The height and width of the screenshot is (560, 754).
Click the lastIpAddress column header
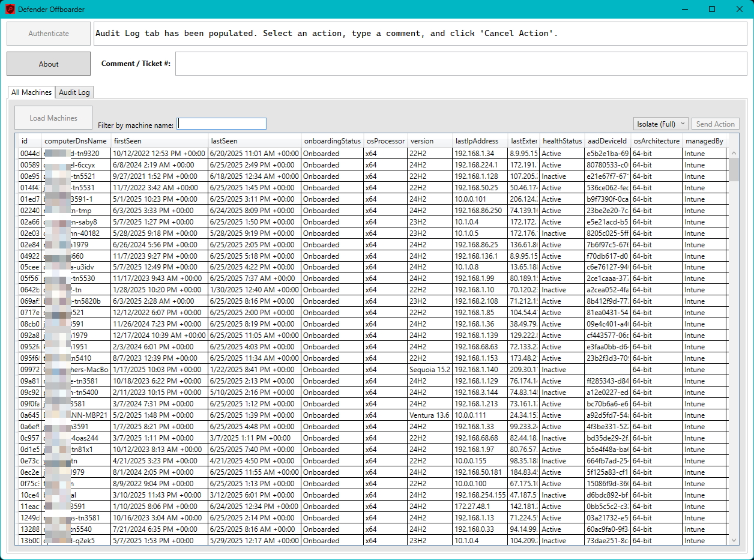coord(480,141)
